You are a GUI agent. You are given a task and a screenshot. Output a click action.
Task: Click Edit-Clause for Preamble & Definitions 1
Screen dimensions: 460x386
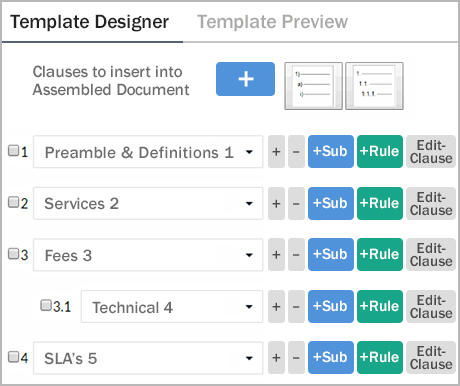pos(431,151)
